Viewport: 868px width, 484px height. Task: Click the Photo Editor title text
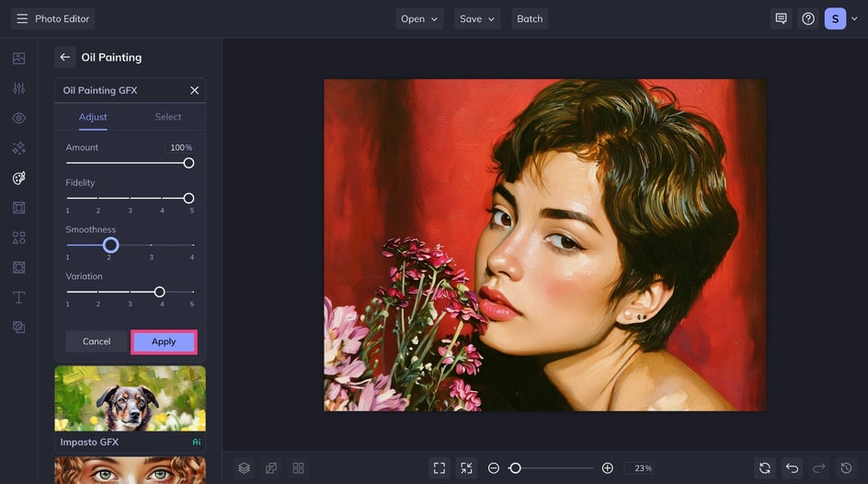(62, 18)
